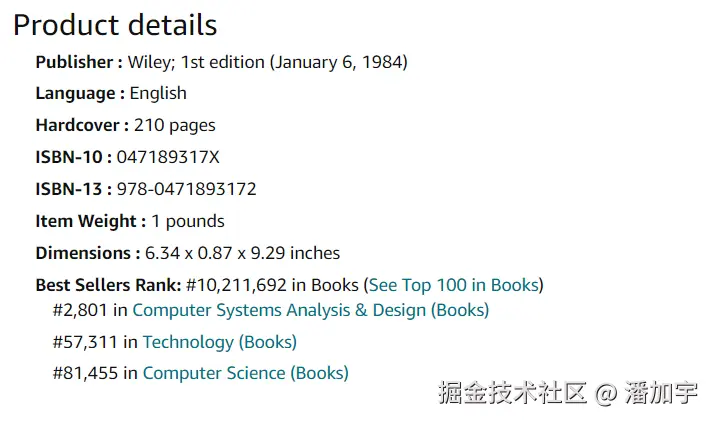713x421 pixels.
Task: Click the 6.34 x 0.87 x 9.29 inches dimensions
Action: tap(242, 253)
